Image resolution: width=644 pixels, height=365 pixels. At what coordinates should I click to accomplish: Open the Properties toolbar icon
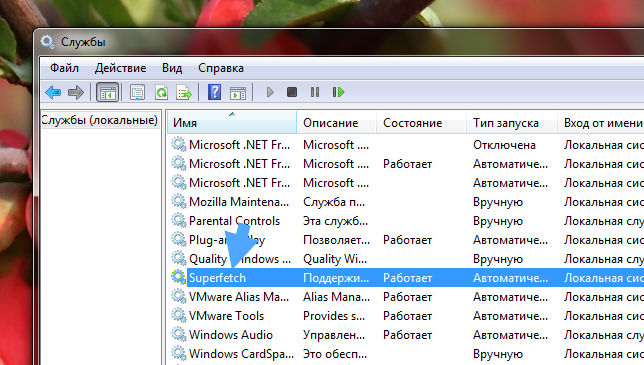click(x=137, y=92)
